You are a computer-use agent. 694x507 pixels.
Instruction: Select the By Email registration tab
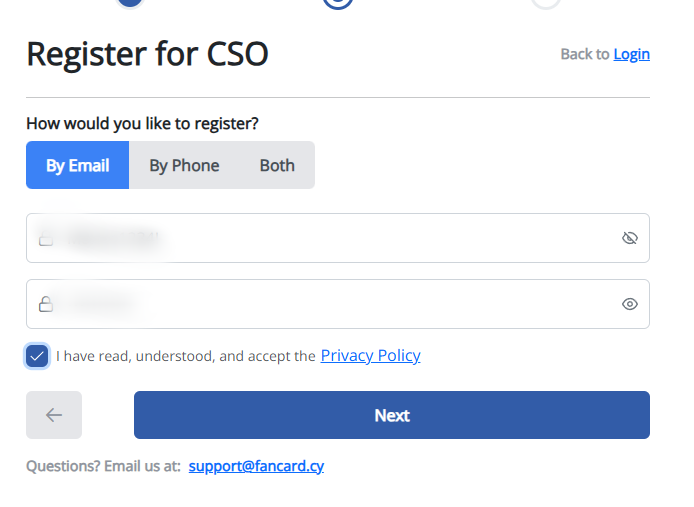pos(77,165)
